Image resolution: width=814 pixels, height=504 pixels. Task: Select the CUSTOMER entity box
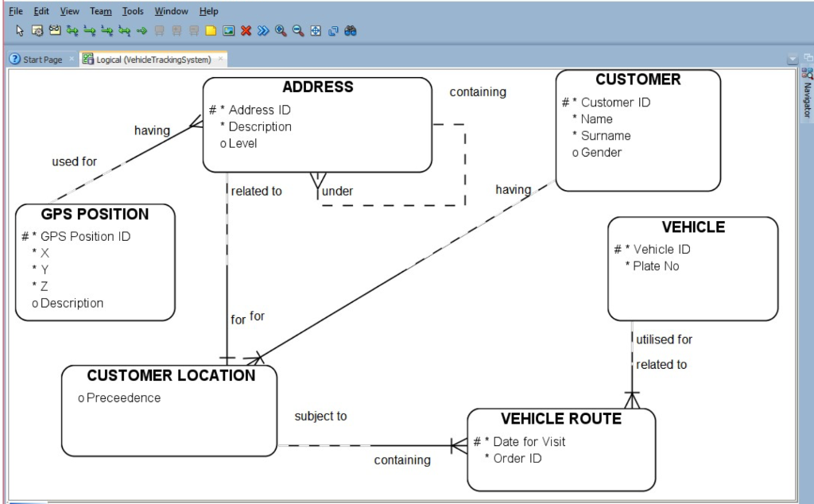point(638,131)
